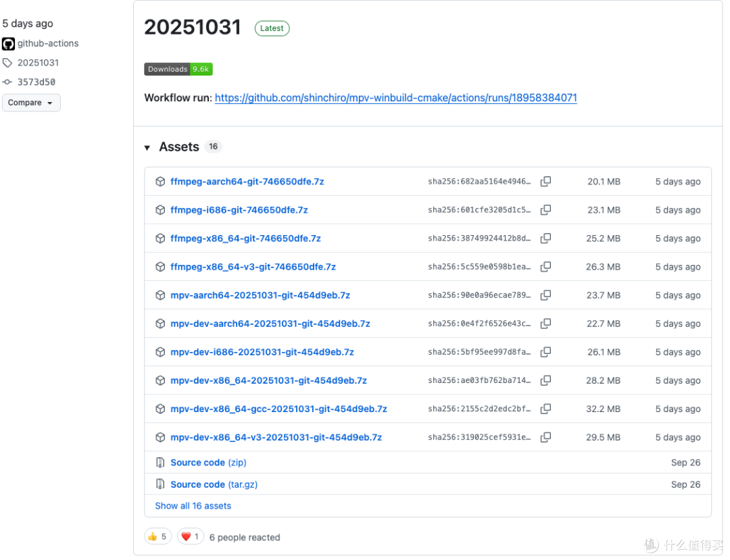Copy sha256 for ffmpeg-x86_64-git asset
The height and width of the screenshot is (560, 730).
tap(545, 238)
